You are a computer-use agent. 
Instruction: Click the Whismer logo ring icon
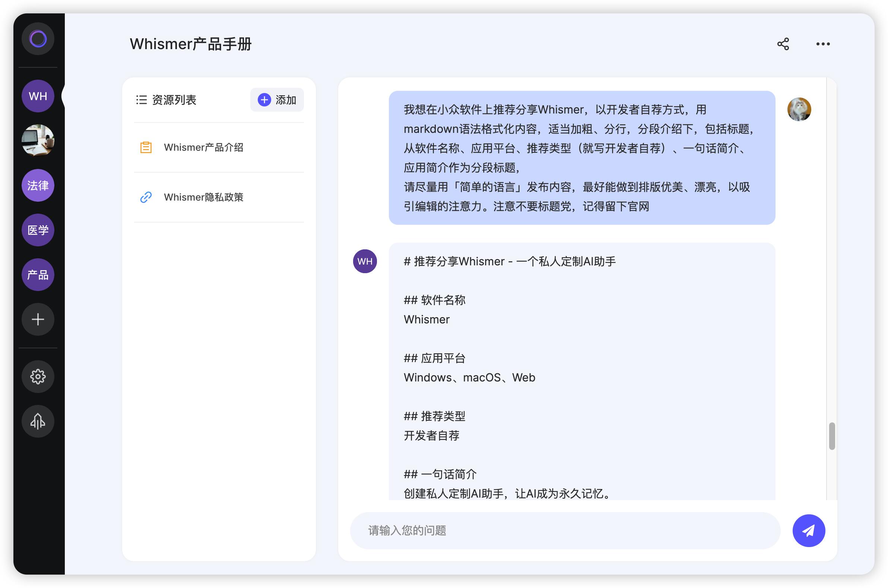point(38,39)
